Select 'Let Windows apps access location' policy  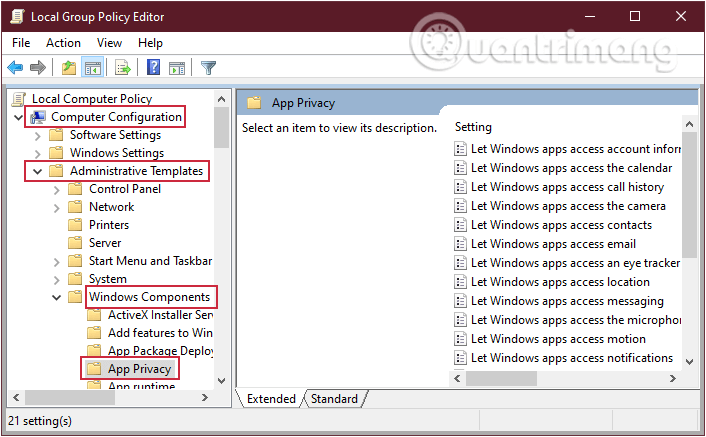pyautogui.click(x=559, y=282)
